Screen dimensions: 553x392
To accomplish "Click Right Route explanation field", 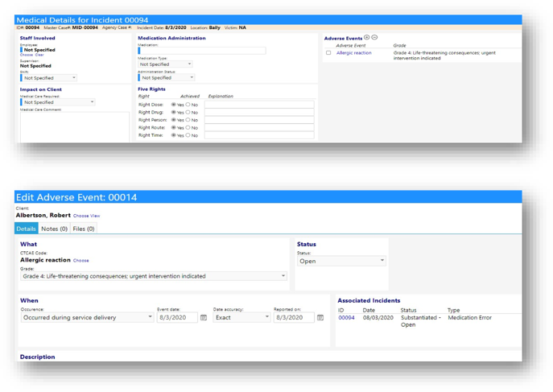I will pyautogui.click(x=259, y=128).
